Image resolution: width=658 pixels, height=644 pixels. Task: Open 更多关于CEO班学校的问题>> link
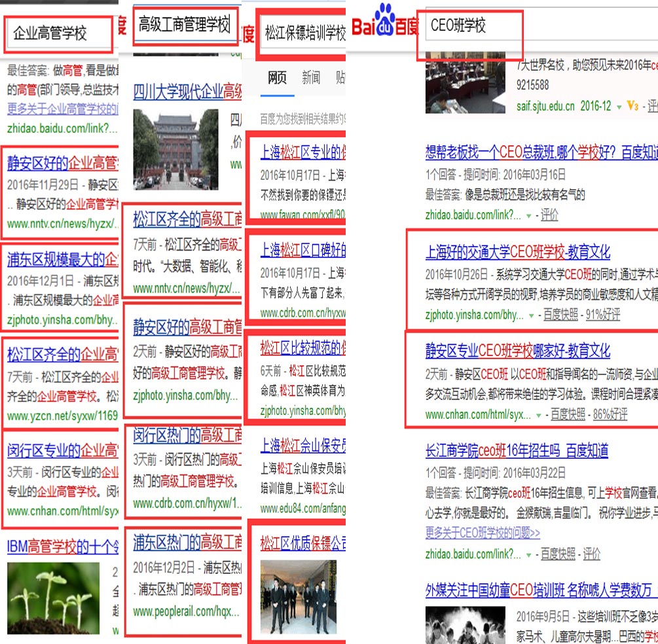point(483,533)
